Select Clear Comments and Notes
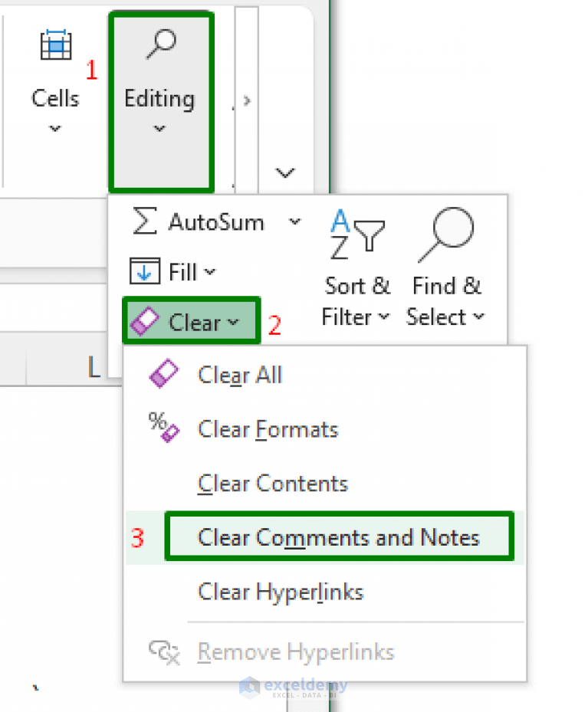Viewport: 588px width, 712px height. pyautogui.click(x=339, y=537)
